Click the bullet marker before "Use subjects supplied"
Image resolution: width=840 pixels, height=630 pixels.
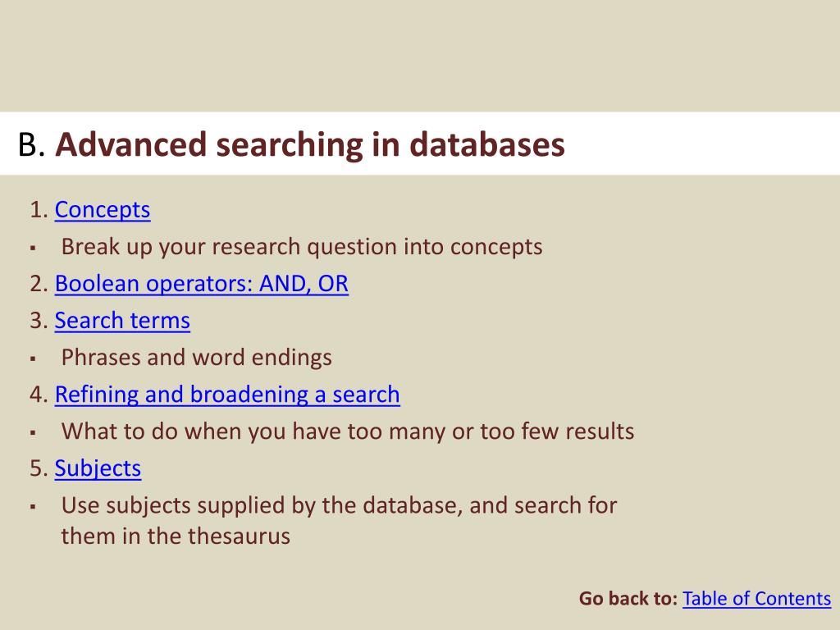[32, 506]
